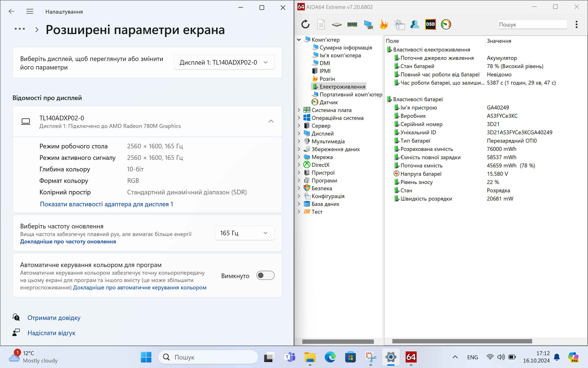Select the База даних tree item
588x368 pixels.
[x=325, y=204]
